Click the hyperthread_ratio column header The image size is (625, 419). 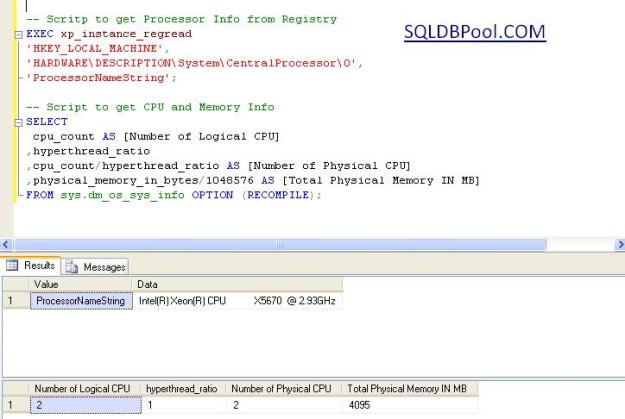183,388
